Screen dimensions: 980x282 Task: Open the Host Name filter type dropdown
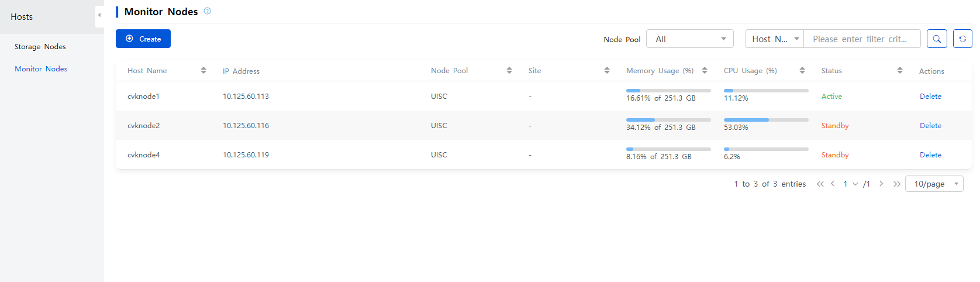775,39
